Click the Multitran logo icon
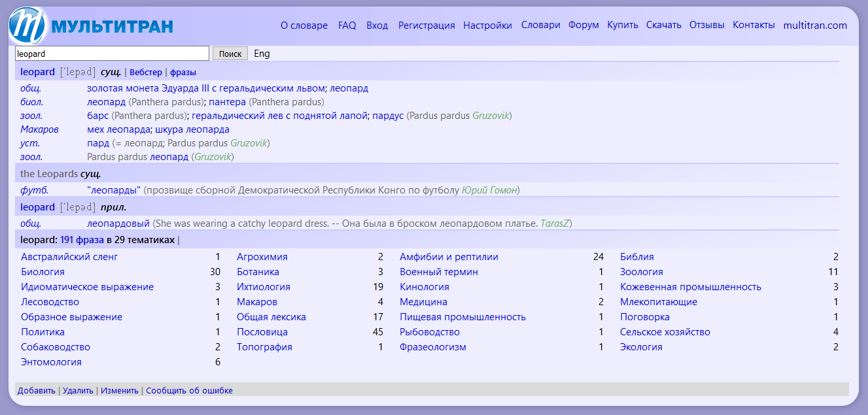This screenshot has width=868, height=415. pos(27,25)
